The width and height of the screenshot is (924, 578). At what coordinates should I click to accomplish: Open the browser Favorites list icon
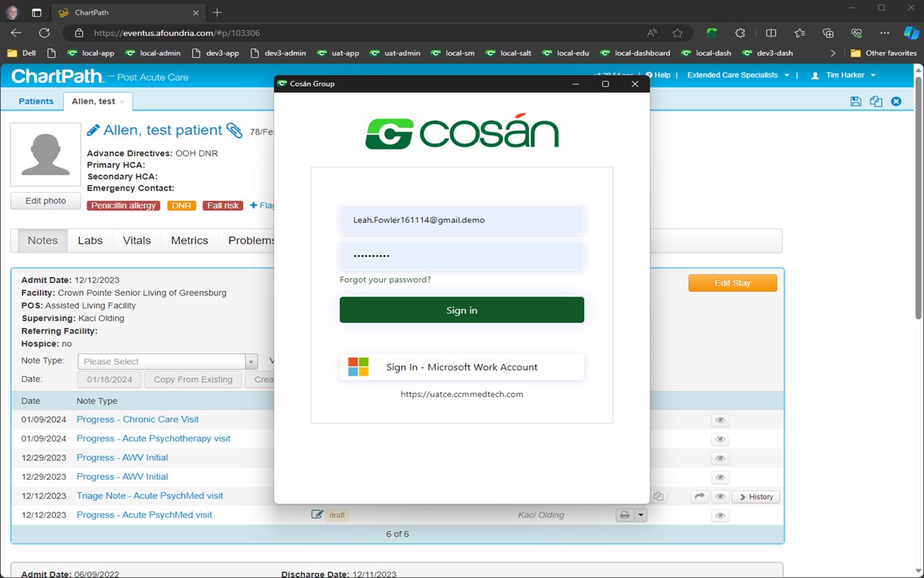point(800,33)
